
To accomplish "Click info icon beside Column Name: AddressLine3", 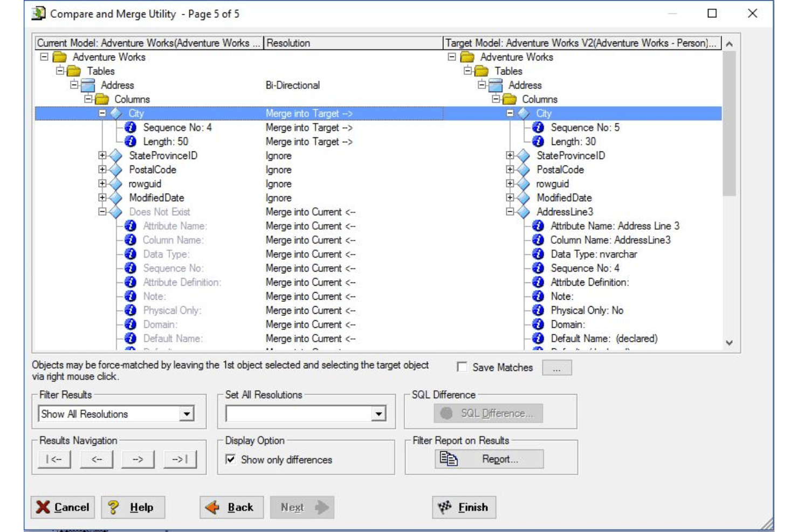I will pyautogui.click(x=538, y=240).
